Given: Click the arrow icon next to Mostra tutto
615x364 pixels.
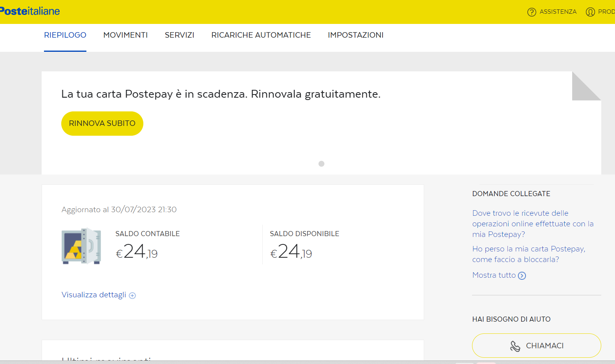Looking at the screenshot, I should pos(522,276).
